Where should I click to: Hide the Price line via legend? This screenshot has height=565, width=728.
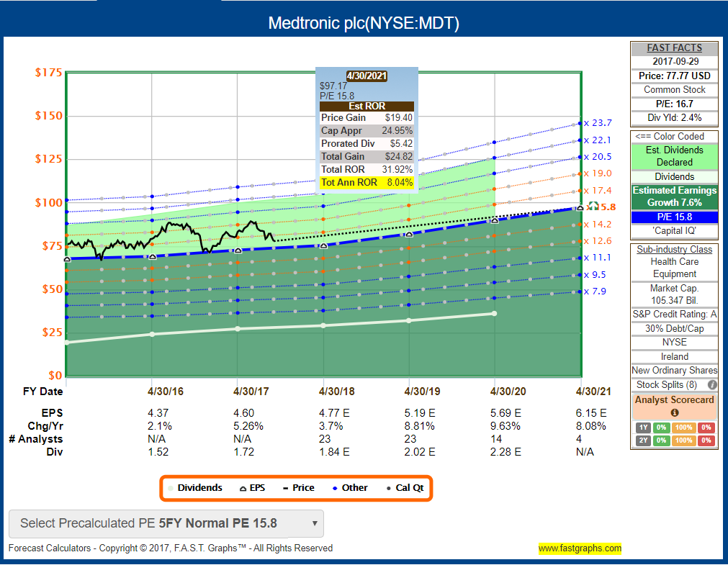[299, 488]
